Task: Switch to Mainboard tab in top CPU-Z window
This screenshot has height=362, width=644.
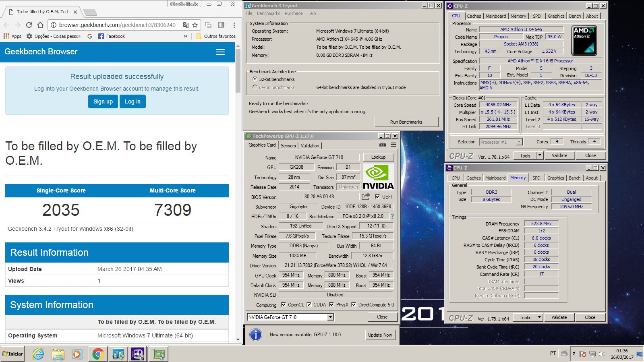Action: (496, 16)
